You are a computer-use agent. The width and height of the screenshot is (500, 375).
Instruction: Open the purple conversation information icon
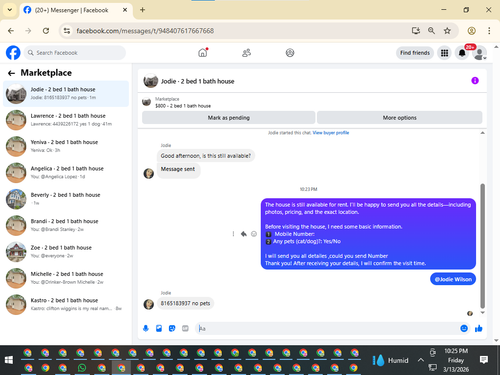click(475, 81)
